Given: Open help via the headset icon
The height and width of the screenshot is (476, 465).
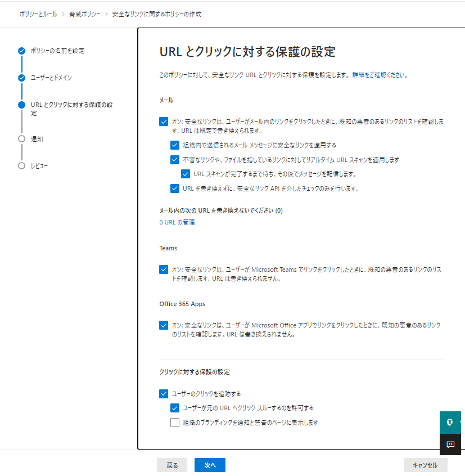Looking at the screenshot, I should (449, 422).
